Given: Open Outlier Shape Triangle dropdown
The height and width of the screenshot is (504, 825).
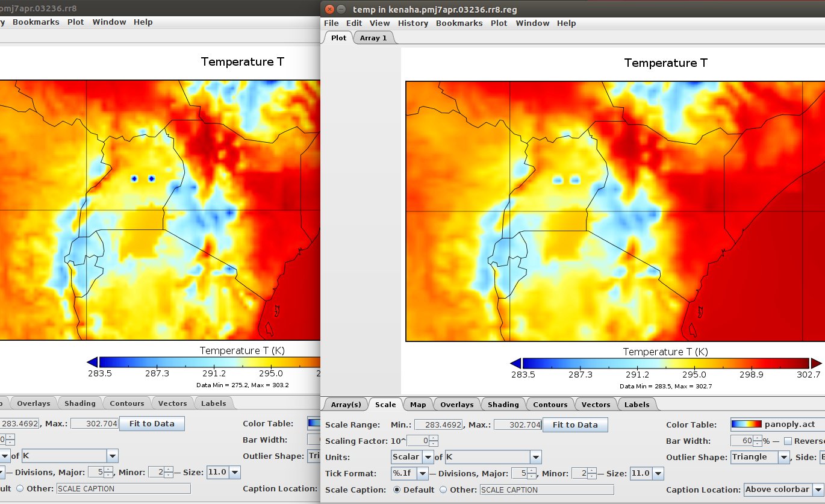Looking at the screenshot, I should [783, 457].
